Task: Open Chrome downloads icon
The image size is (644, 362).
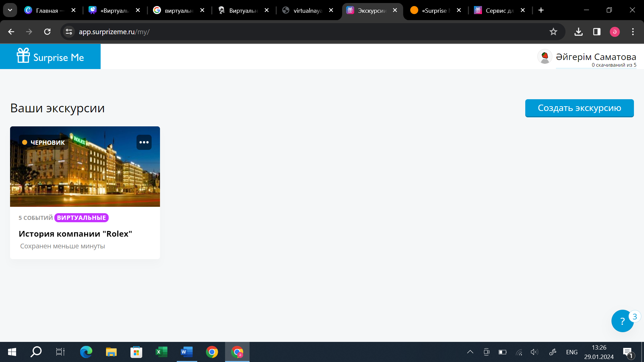Action: tap(578, 32)
